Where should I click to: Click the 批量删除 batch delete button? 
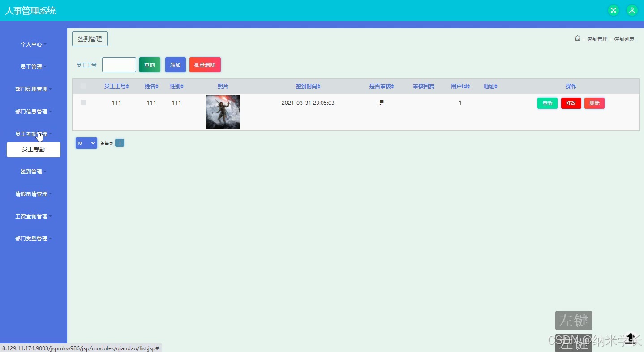(205, 65)
